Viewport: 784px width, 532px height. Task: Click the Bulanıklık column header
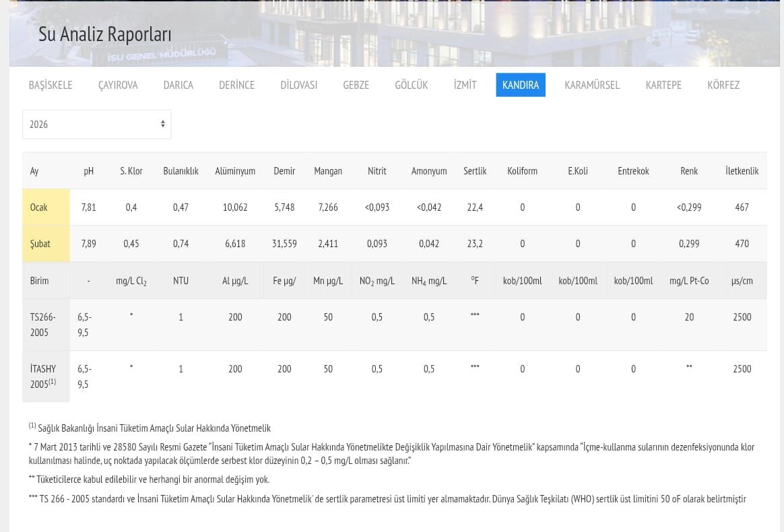[x=181, y=171]
